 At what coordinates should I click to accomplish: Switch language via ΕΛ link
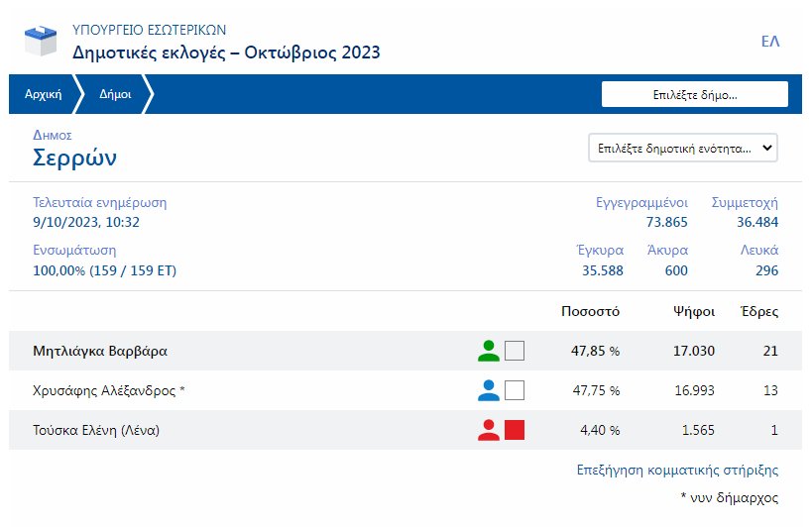pyautogui.click(x=769, y=42)
